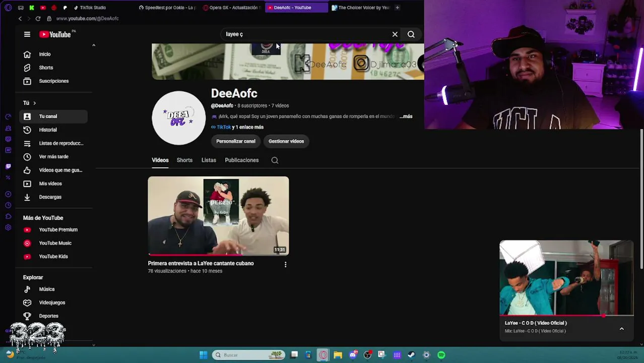The image size is (644, 363).
Task: Open three-dot menu for LaYee interview video
Action: click(285, 265)
